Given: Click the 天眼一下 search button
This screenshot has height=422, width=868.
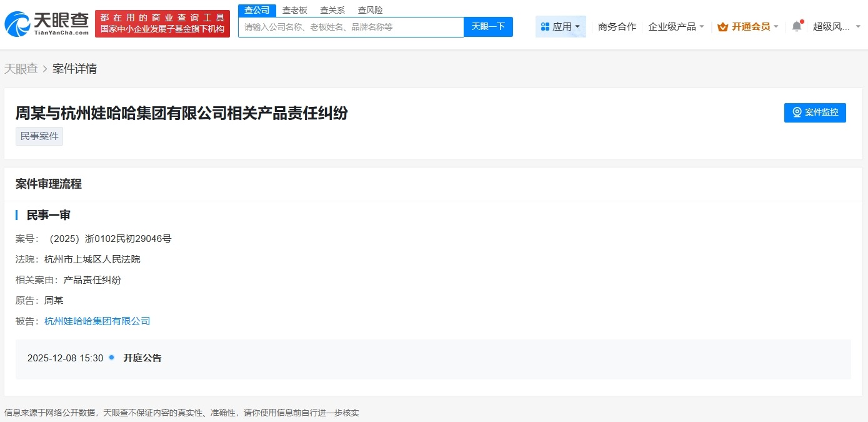Looking at the screenshot, I should [x=488, y=26].
